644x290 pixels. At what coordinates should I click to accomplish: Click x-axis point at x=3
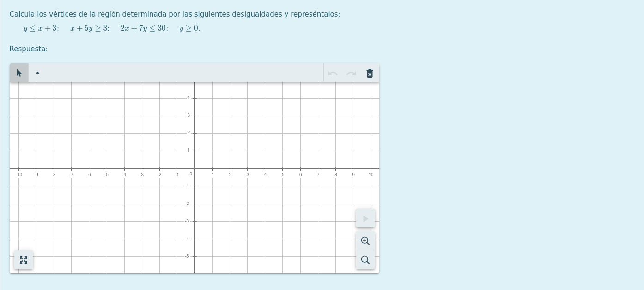point(248,169)
